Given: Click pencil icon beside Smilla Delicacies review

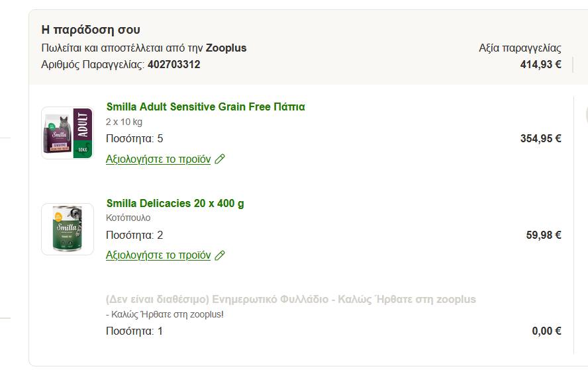Looking at the screenshot, I should point(220,255).
